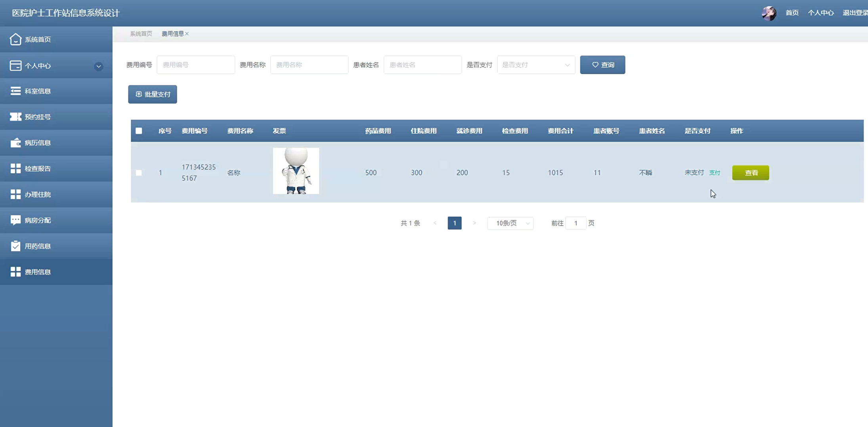Image resolution: width=868 pixels, height=427 pixels.
Task: Click the invoice thumbnail image in row 1
Action: click(296, 171)
